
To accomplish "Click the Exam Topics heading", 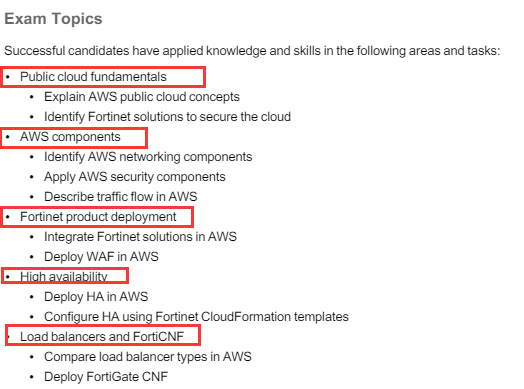I will tap(53, 19).
